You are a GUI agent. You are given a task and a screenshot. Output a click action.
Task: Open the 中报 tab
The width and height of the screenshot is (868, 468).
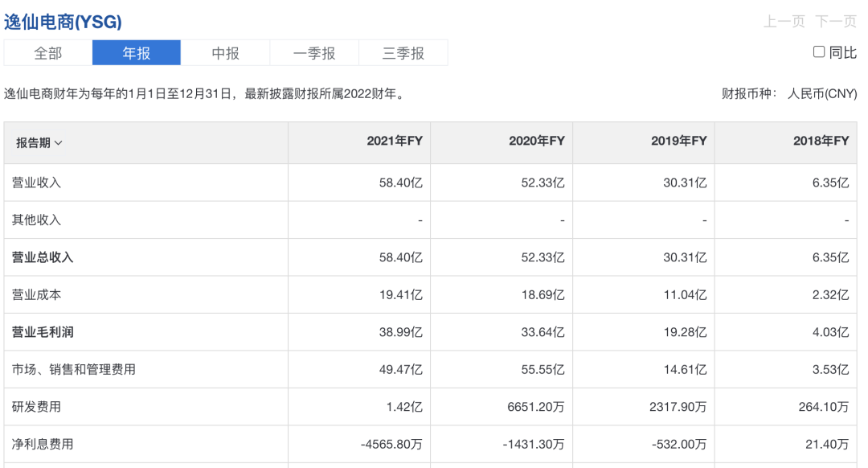click(225, 53)
